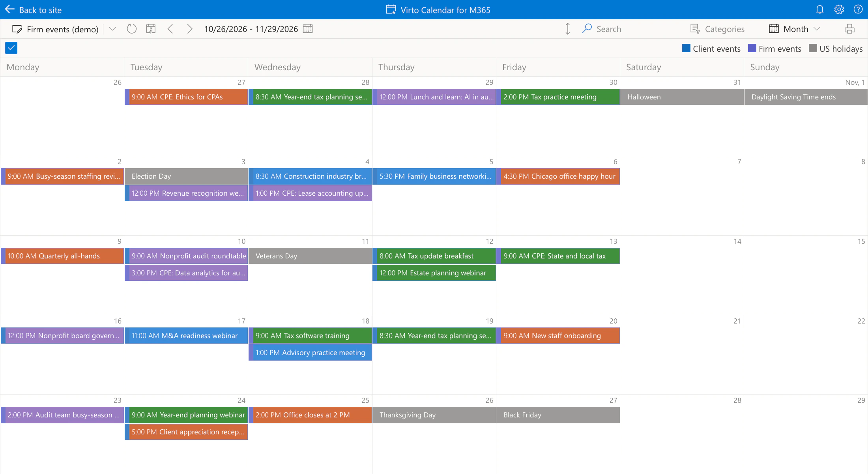Open the Client appreciation reception event

tap(186, 432)
